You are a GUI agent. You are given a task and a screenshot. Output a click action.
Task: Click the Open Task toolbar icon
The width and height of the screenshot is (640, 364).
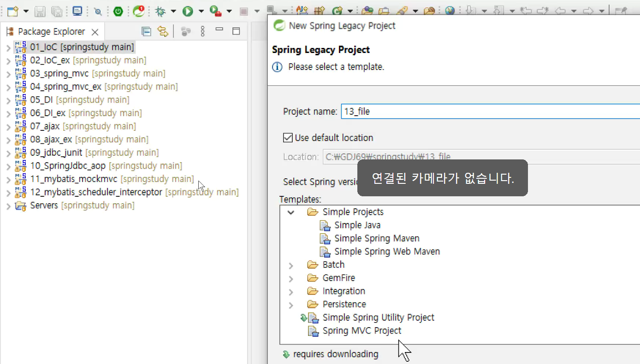tap(384, 11)
